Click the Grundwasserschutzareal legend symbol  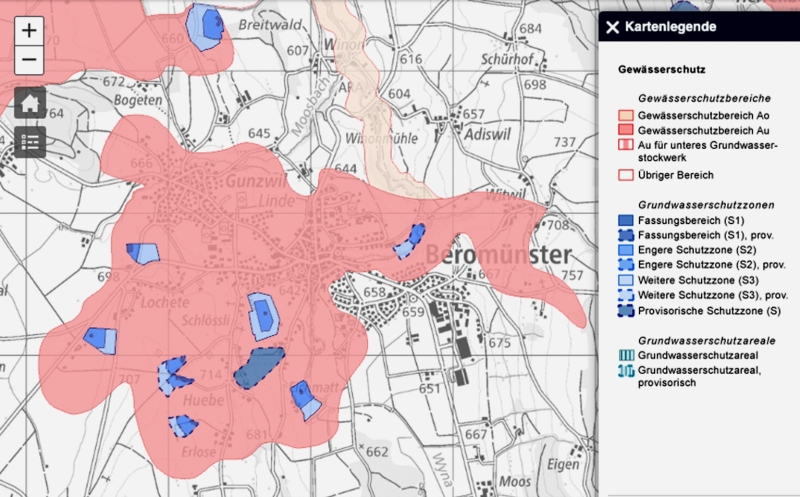626,355
